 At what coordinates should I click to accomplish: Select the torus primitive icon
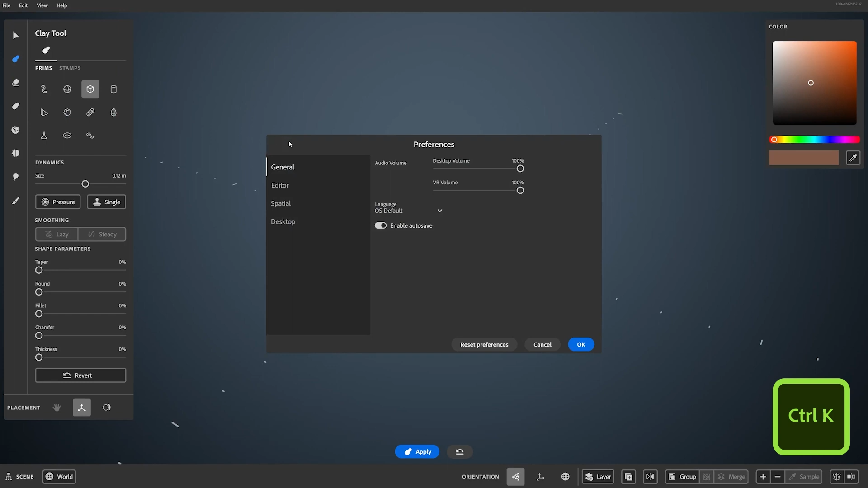tap(67, 136)
